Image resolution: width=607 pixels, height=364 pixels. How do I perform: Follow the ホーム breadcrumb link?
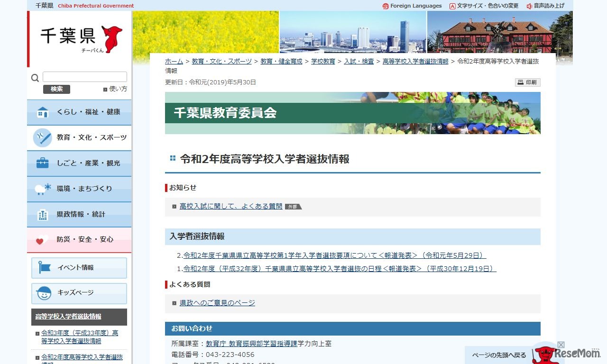[x=174, y=61]
